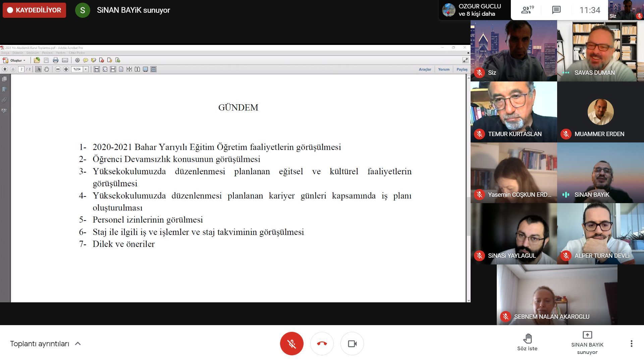Click the page number input field
644x362 pixels.
21,69
